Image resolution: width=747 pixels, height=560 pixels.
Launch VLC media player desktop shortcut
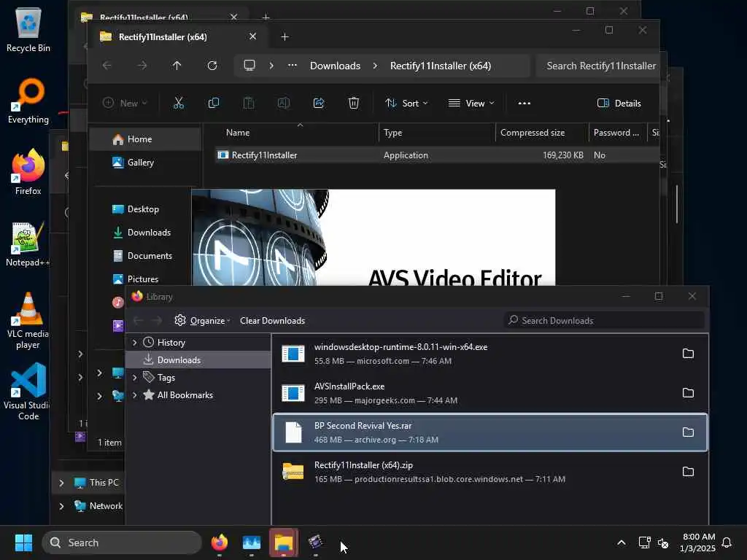[x=28, y=321]
